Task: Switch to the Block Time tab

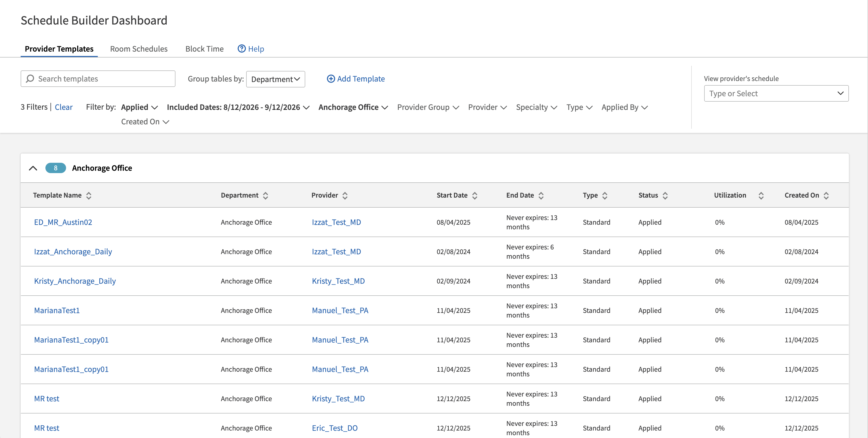Action: [x=205, y=49]
